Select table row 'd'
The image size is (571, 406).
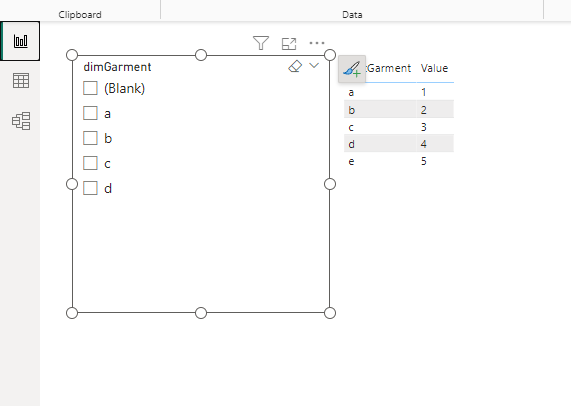point(399,144)
